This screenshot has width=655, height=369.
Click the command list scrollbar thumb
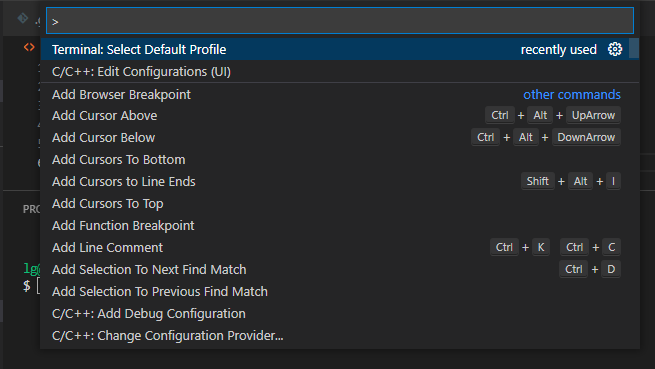(x=634, y=48)
